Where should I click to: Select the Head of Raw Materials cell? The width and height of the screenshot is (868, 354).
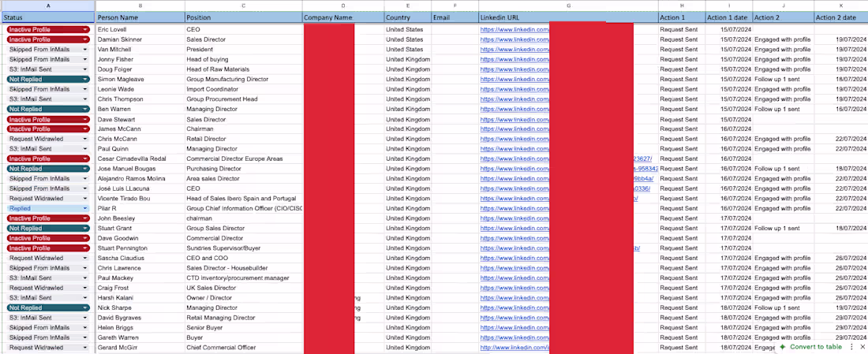244,69
